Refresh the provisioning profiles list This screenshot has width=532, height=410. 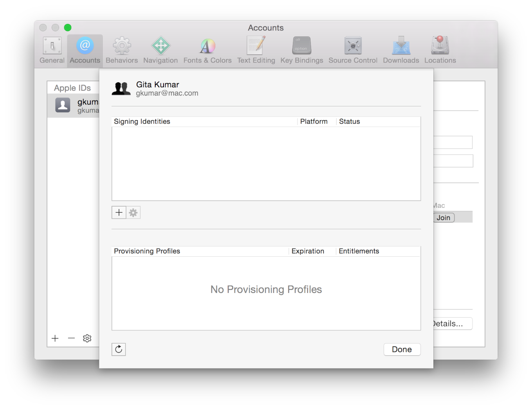pos(119,349)
